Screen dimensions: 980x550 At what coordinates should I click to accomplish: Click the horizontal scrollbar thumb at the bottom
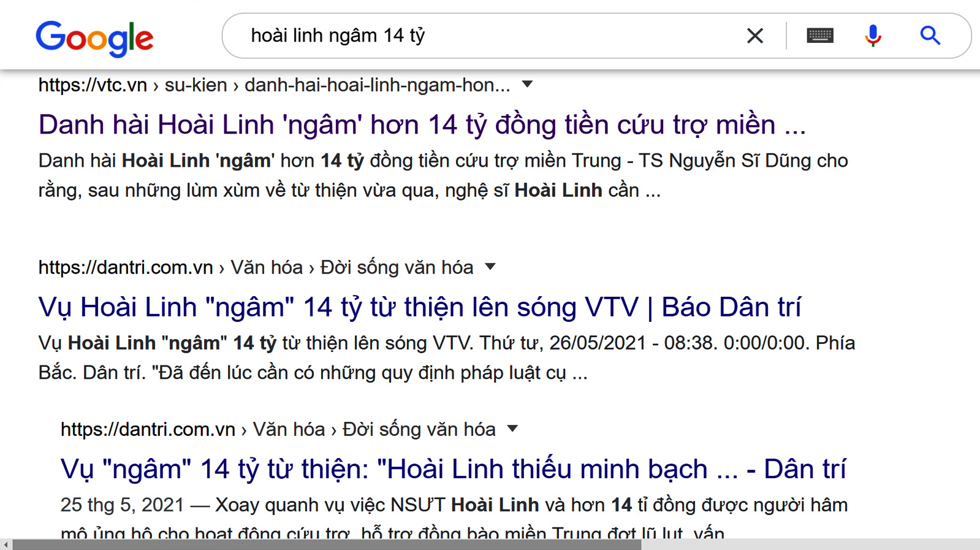tap(327, 544)
